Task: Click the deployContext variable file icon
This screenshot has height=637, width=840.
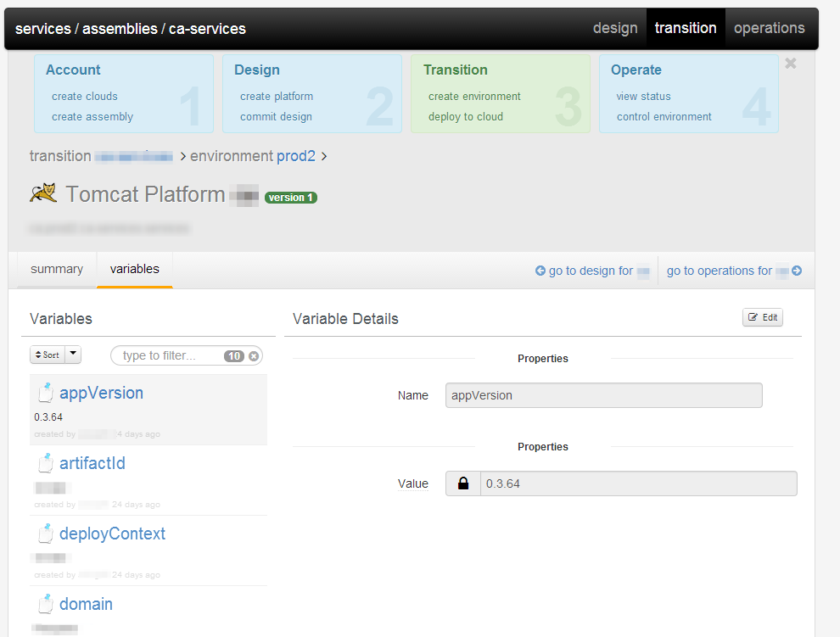Action: pyautogui.click(x=46, y=534)
